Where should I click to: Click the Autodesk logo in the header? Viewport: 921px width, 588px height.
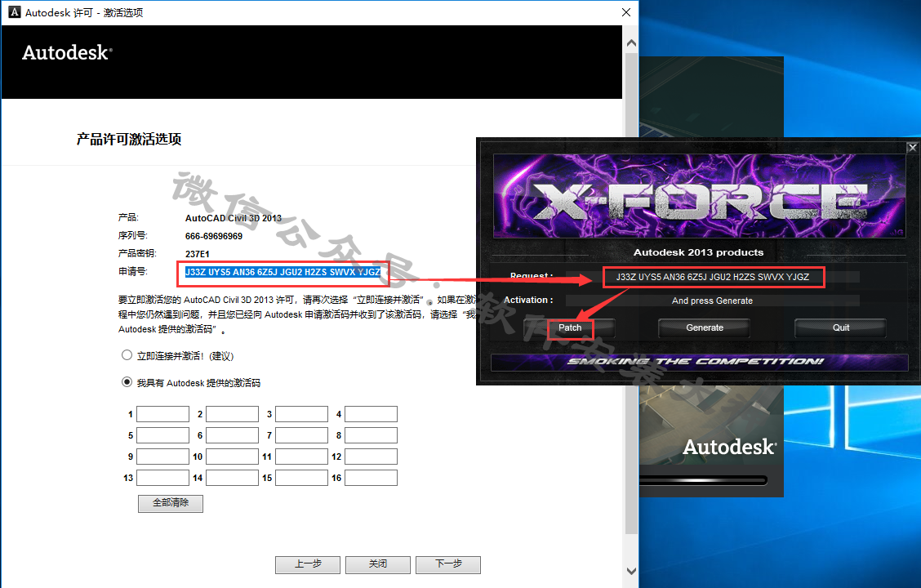67,53
